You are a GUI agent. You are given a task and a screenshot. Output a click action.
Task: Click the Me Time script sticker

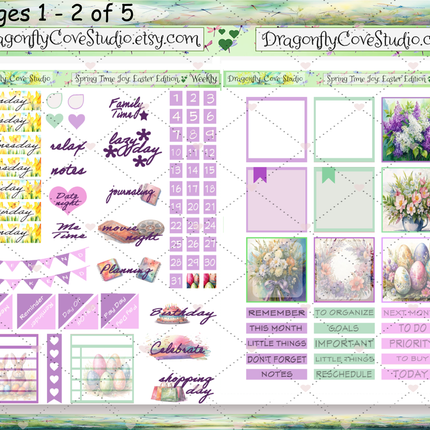(x=69, y=231)
